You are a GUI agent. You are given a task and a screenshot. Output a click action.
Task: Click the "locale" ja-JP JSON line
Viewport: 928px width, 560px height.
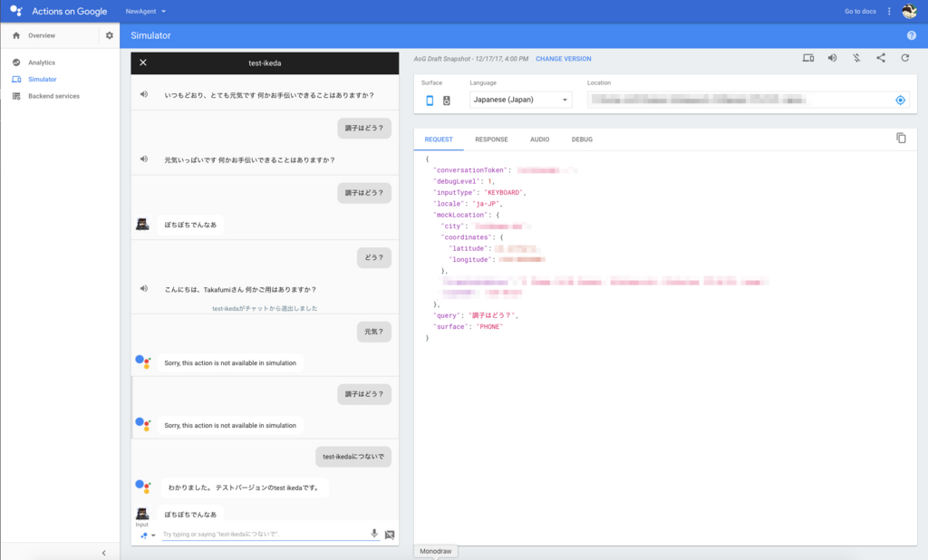(x=468, y=204)
